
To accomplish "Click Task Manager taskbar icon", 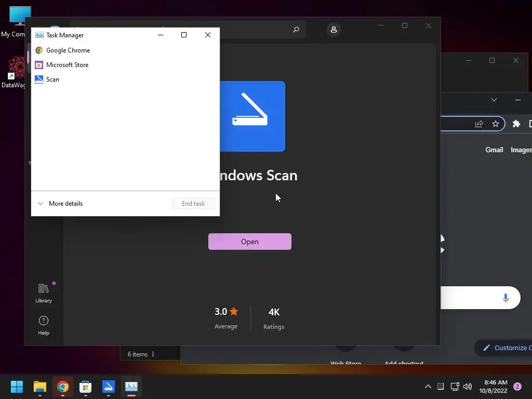I will (131, 387).
